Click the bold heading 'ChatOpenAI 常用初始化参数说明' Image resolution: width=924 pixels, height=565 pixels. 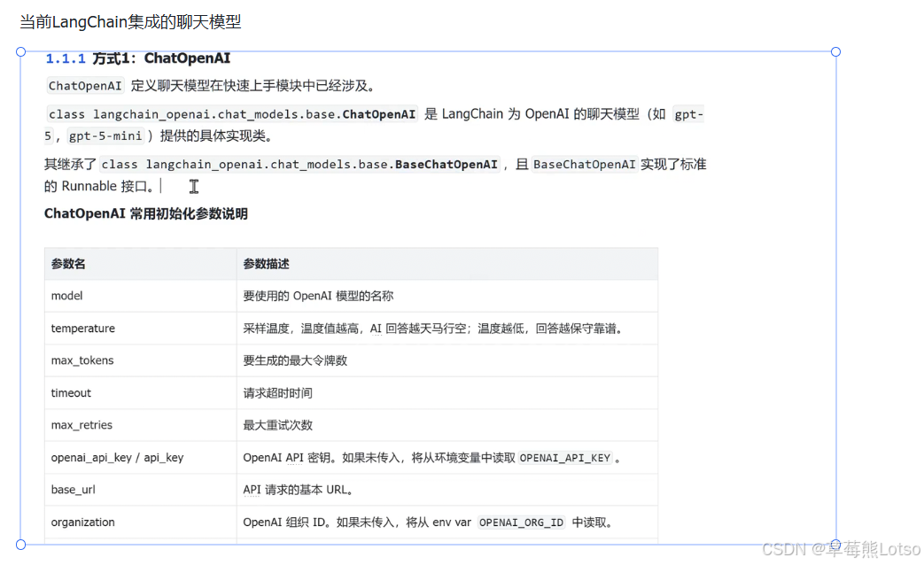(145, 213)
